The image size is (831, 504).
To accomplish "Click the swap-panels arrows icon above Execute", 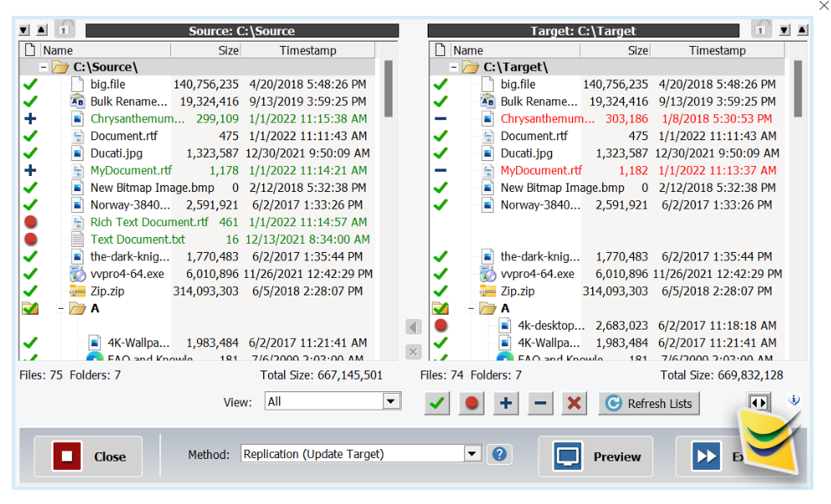I will pyautogui.click(x=759, y=401).
